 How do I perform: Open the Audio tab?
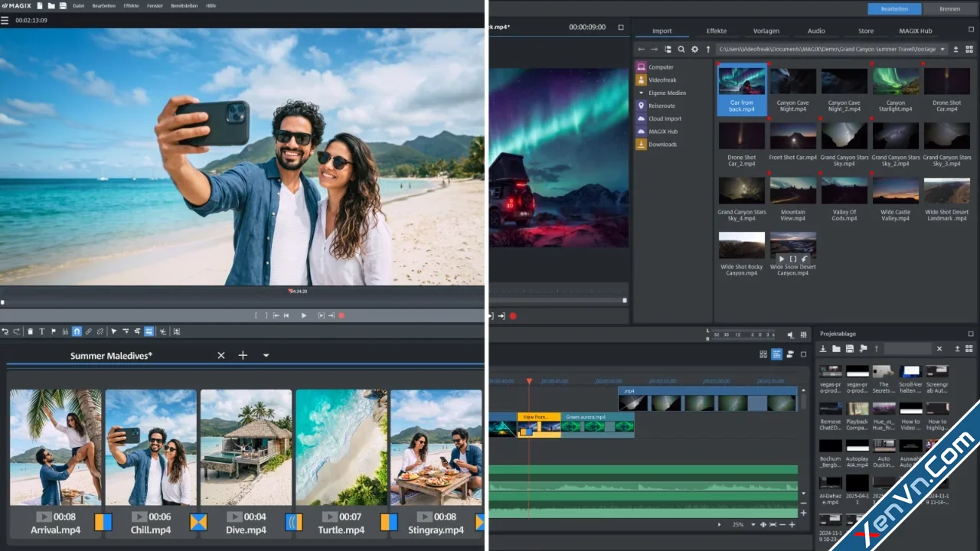pyautogui.click(x=816, y=31)
